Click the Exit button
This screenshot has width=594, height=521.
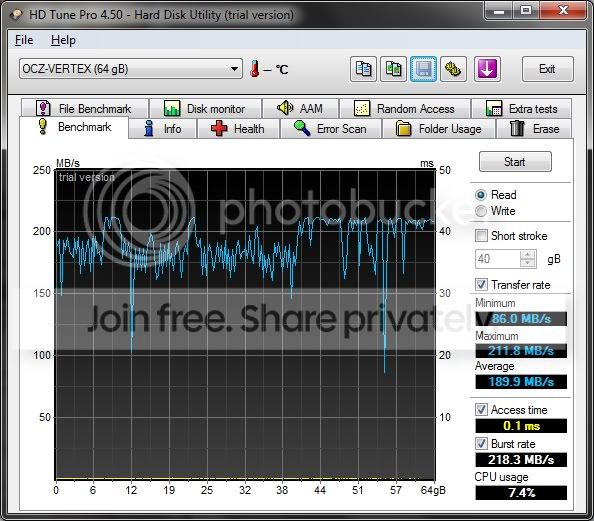pyautogui.click(x=547, y=69)
